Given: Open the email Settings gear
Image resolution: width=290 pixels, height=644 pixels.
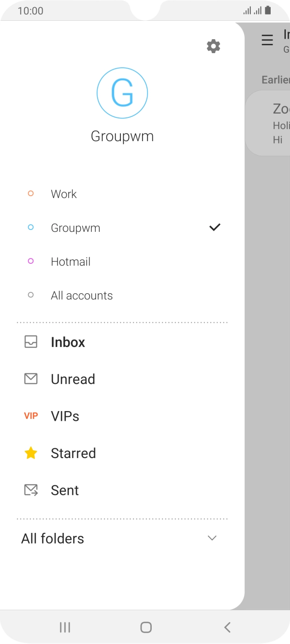Looking at the screenshot, I should point(213,46).
